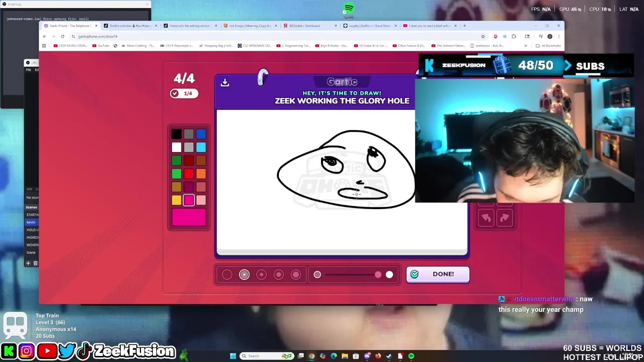644x362 pixels.
Task: Select the hot pink color swatch
Action: pos(189,200)
